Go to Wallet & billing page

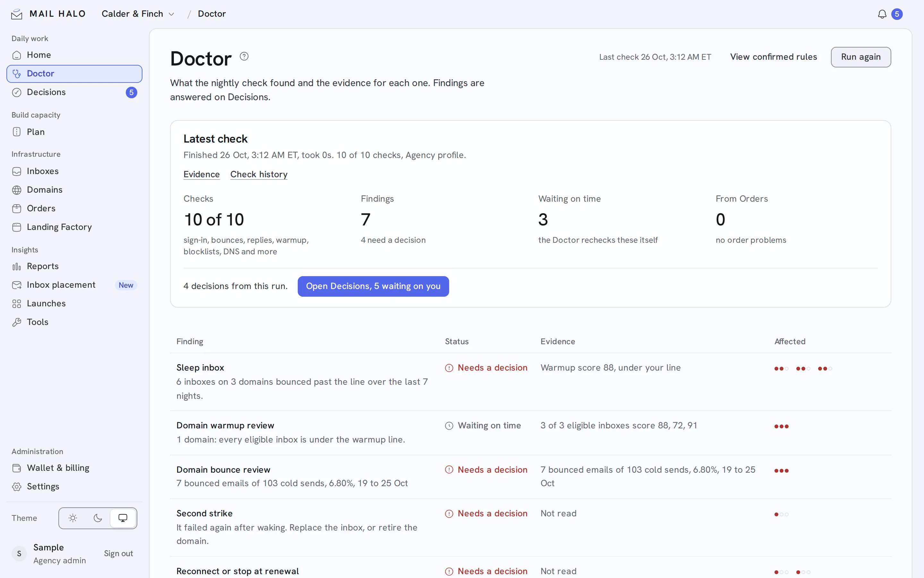point(74,468)
